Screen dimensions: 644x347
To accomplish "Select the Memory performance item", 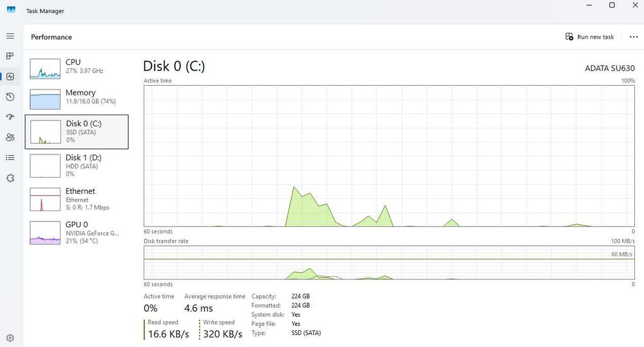I will (x=77, y=98).
